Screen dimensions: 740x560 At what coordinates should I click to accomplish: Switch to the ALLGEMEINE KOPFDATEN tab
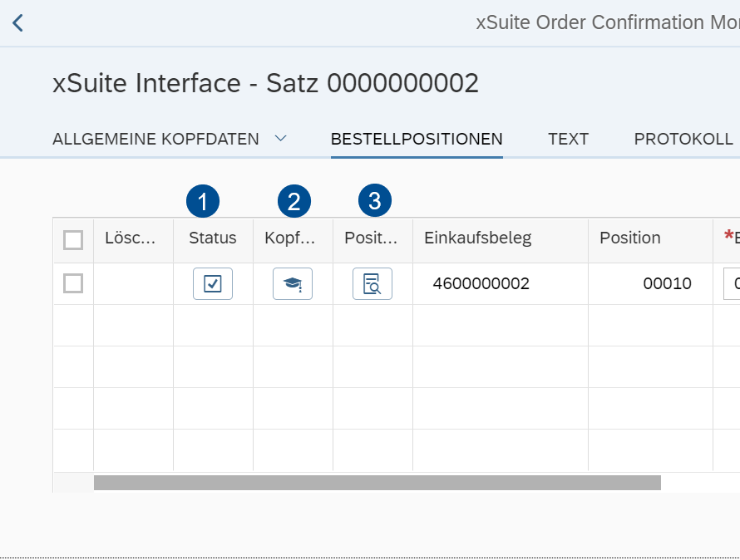click(x=155, y=139)
